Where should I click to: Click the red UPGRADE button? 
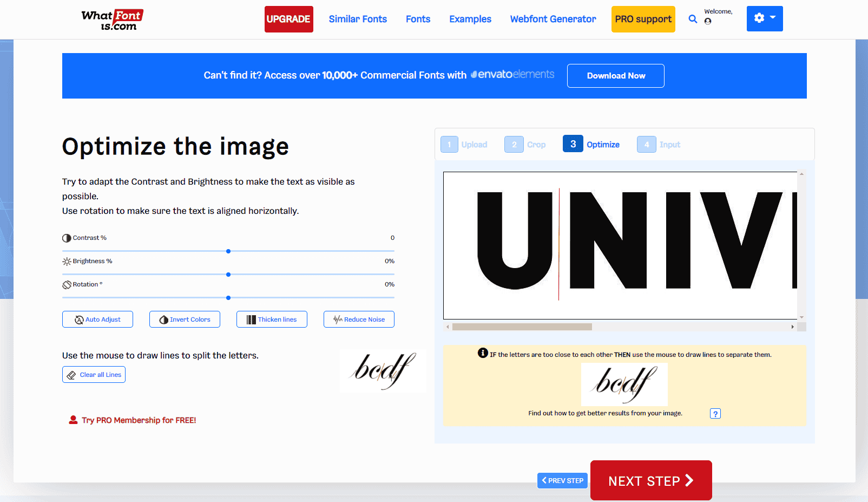point(288,19)
